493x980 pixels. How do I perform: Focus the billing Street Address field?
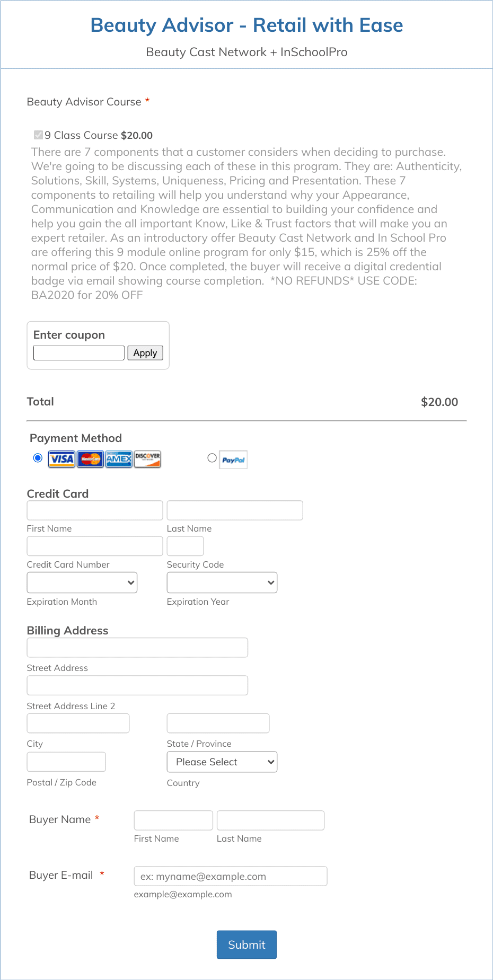point(137,648)
